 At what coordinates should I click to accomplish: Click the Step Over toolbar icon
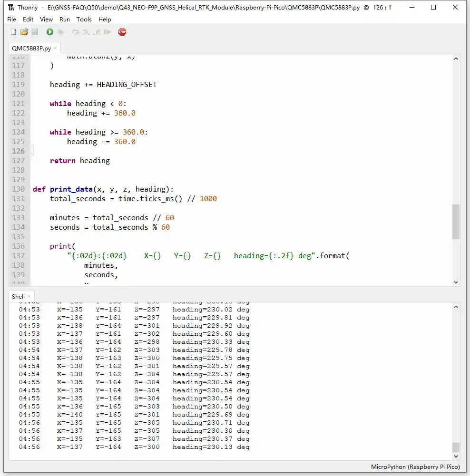[76, 32]
